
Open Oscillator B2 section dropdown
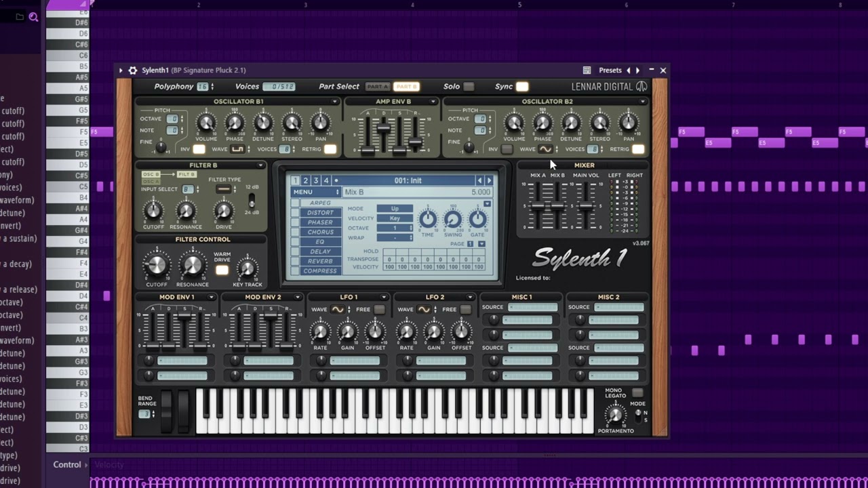point(643,102)
